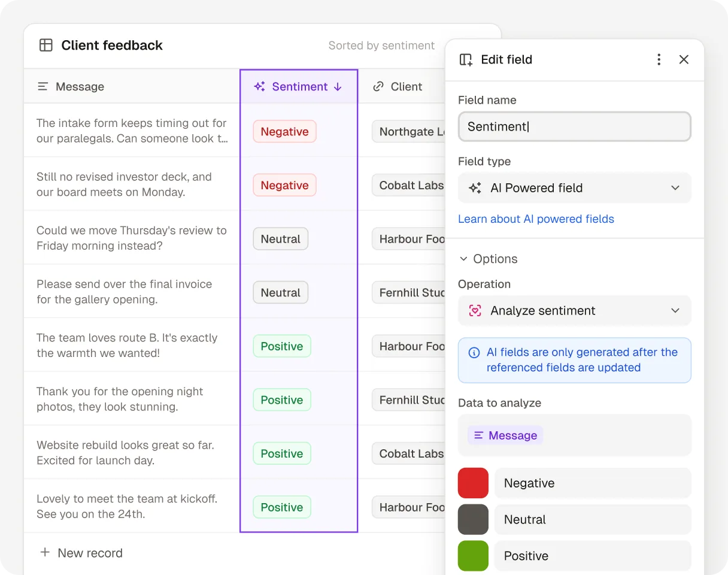Click Sorted by sentiment label

[x=381, y=46]
